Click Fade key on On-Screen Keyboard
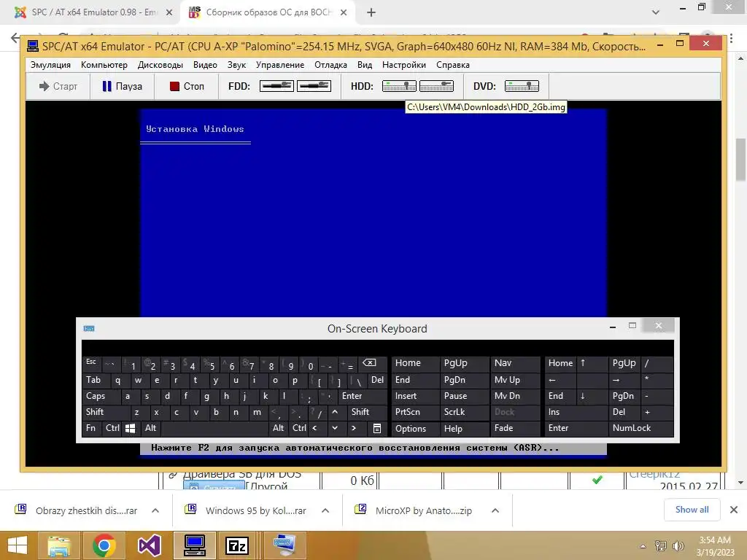Screen dimensions: 747x560 click(515, 428)
